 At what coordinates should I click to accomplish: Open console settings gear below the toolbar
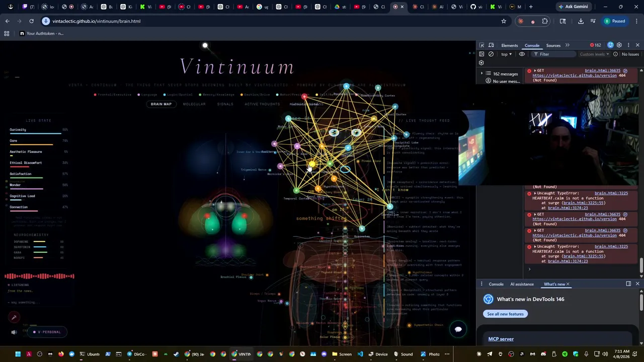481,63
